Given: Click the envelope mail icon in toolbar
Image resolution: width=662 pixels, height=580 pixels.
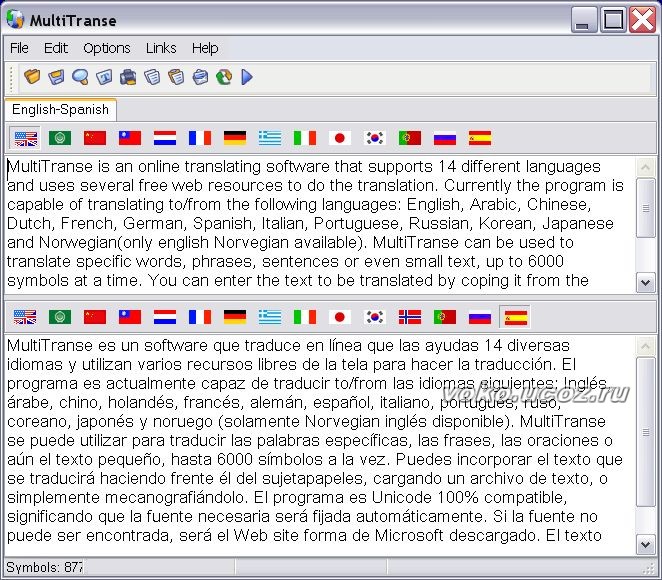Looking at the screenshot, I should pos(200,77).
